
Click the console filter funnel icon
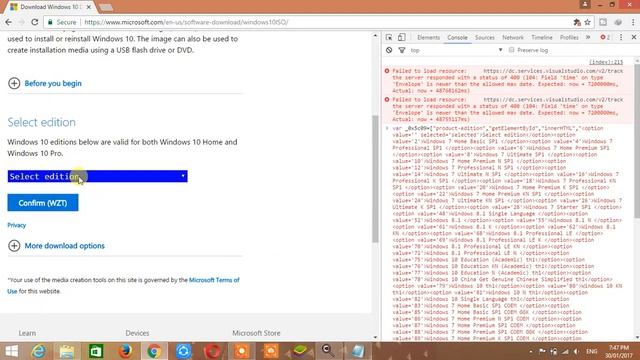click(402, 50)
